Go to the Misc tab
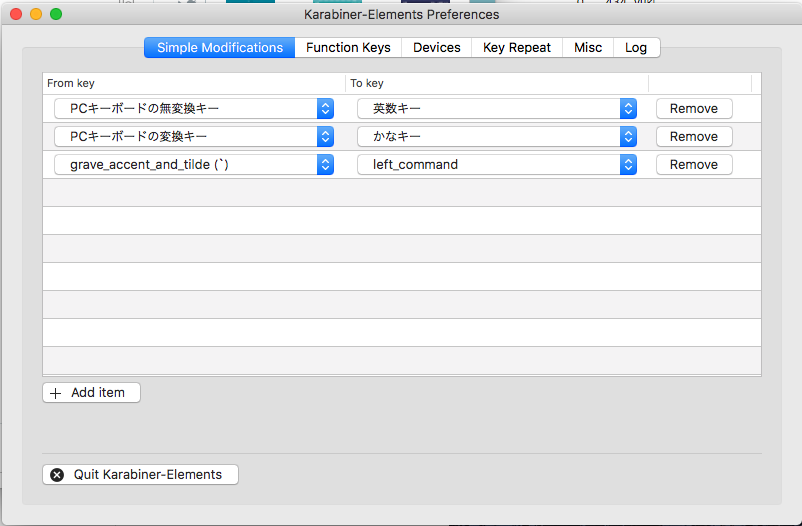 tap(588, 48)
